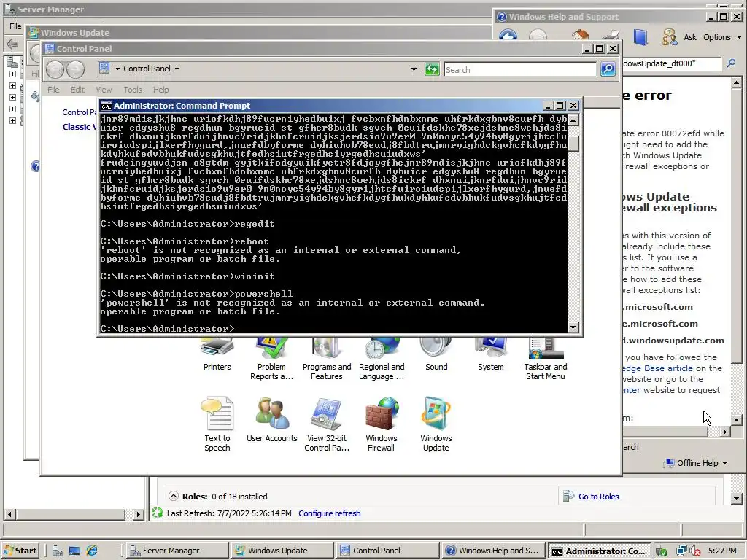Open Taskbar and Start Menu icon
This screenshot has height=560, width=747.
pos(546,359)
